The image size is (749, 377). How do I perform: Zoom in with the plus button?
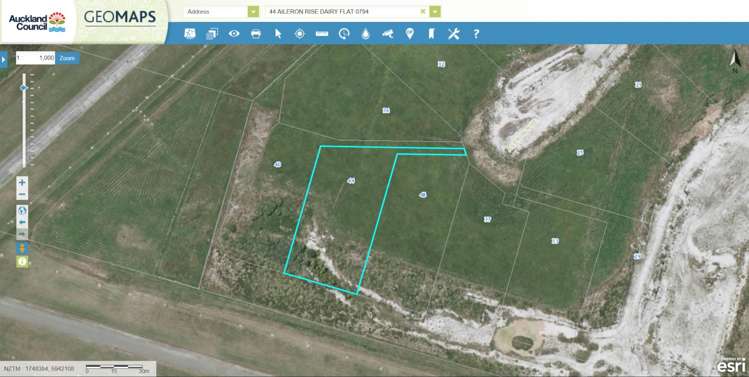click(x=22, y=183)
